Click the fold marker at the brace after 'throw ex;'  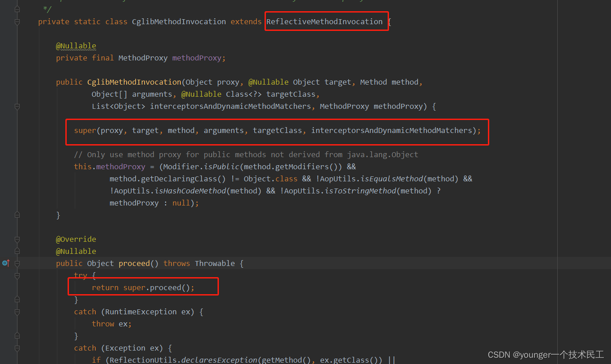[17, 336]
